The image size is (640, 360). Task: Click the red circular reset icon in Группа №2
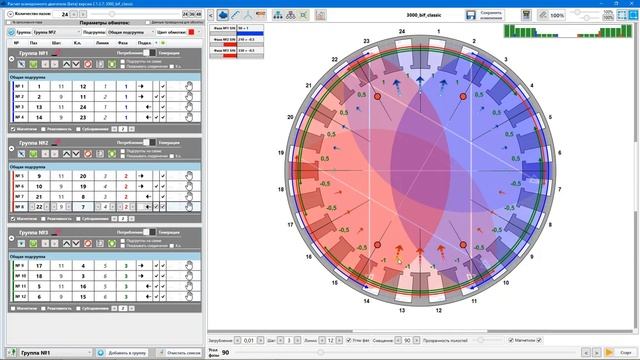88,154
